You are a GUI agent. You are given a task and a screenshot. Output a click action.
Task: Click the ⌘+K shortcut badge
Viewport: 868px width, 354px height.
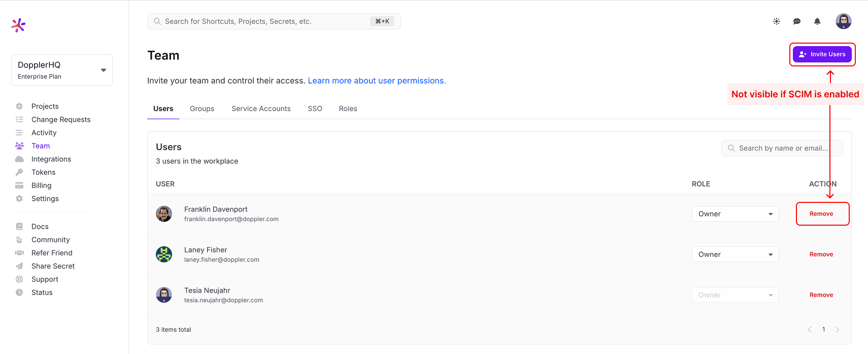(382, 21)
